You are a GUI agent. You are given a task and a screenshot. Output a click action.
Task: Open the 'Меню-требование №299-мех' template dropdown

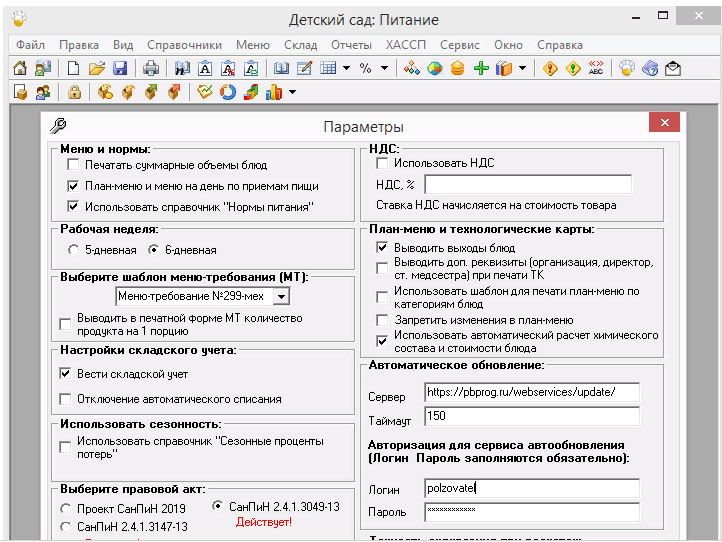coord(281,296)
